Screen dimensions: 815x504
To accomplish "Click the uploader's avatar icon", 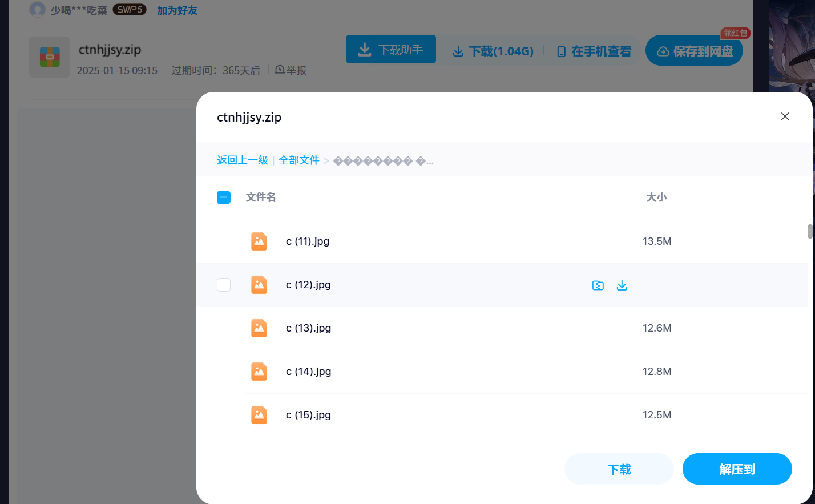I will [37, 9].
